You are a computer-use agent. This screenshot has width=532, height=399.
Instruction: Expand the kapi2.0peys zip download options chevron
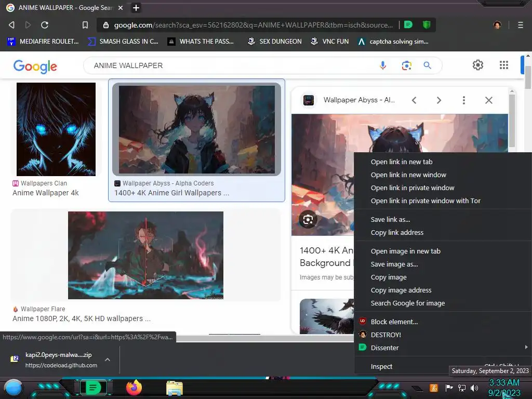(107, 360)
